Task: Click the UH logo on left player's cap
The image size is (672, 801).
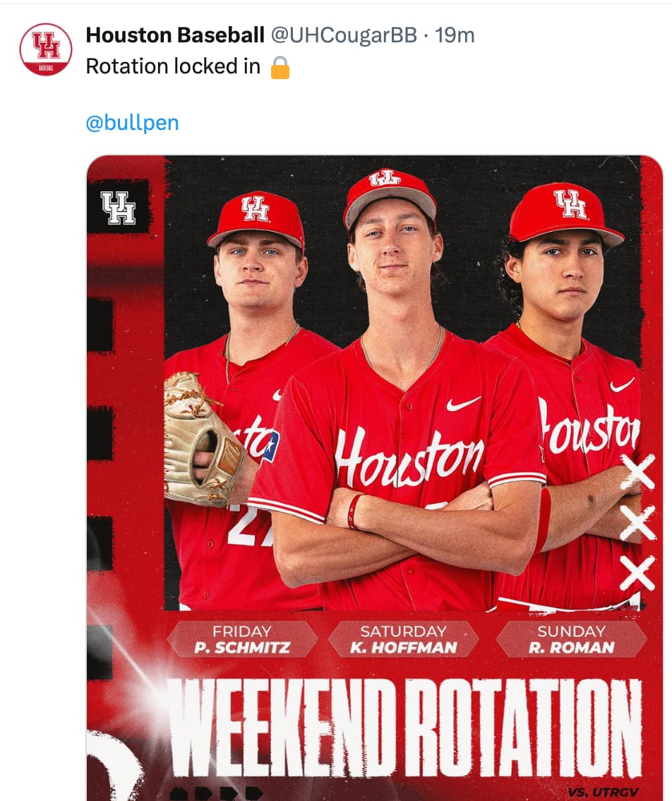Action: [x=255, y=208]
